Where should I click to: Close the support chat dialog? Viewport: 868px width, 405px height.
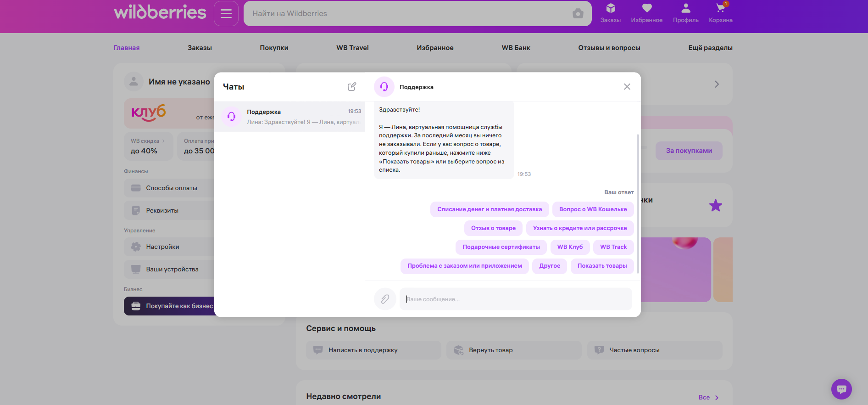click(627, 87)
